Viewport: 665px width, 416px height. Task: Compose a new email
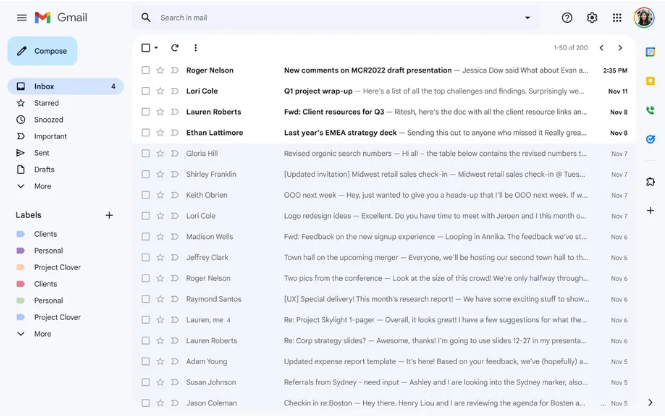click(x=42, y=51)
